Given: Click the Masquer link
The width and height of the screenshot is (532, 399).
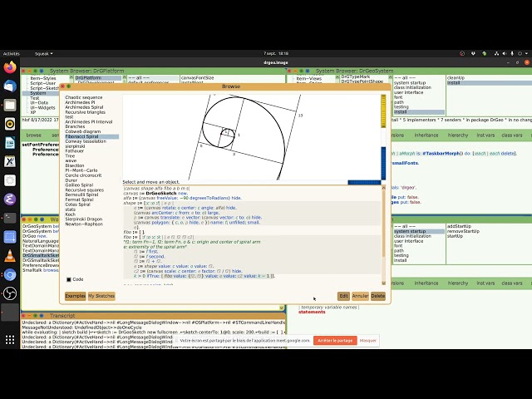Looking at the screenshot, I should click(x=367, y=340).
